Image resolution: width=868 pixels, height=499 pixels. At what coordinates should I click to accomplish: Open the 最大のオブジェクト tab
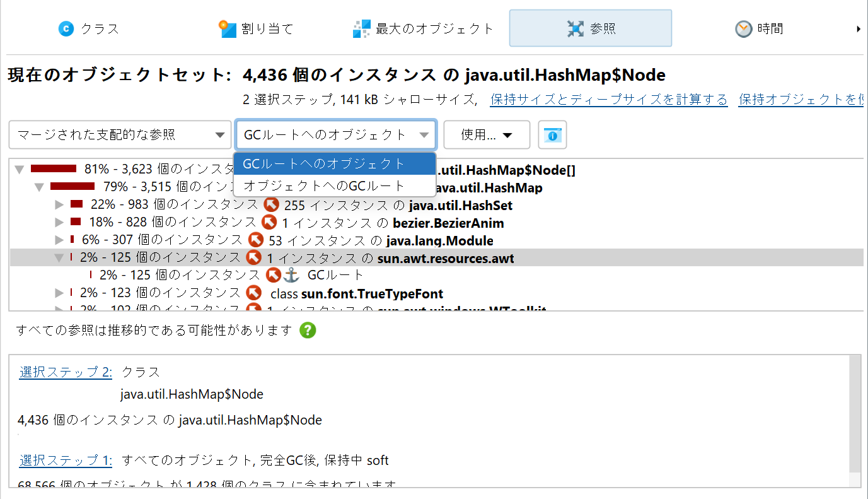[x=423, y=28]
